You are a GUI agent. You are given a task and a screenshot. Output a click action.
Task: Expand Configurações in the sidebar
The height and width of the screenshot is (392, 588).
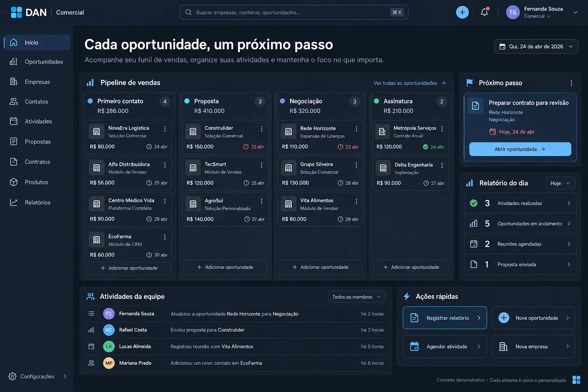point(38,376)
